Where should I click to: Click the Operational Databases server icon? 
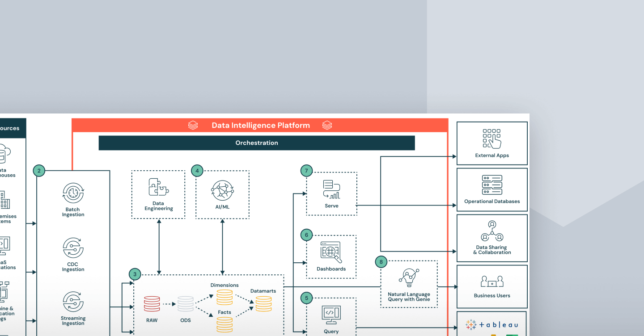tap(492, 185)
